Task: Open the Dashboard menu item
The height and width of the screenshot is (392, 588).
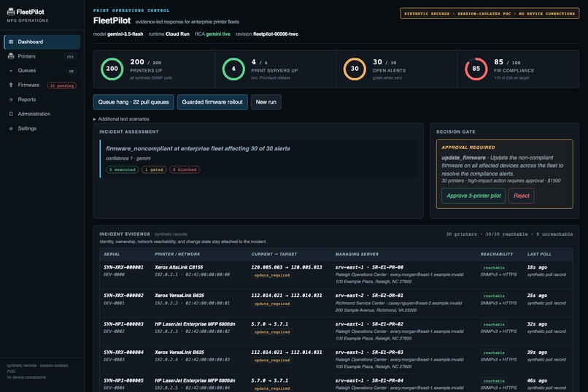Action: coord(42,42)
